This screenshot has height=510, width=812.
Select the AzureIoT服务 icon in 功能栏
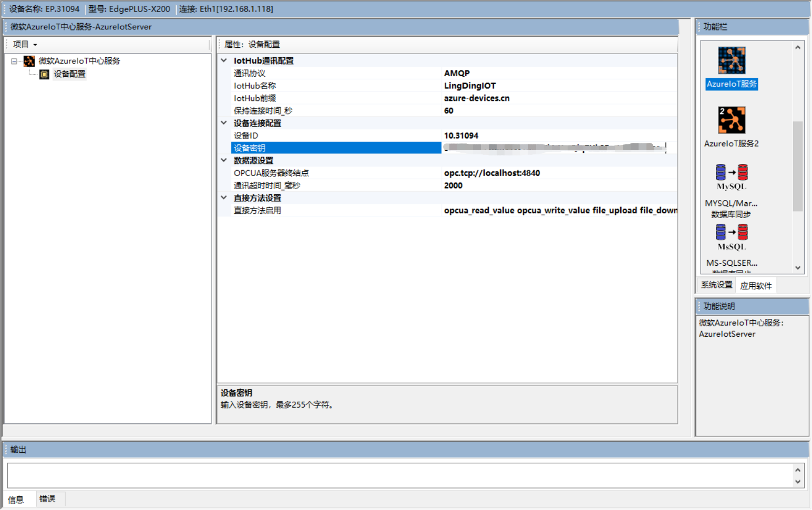[732, 60]
